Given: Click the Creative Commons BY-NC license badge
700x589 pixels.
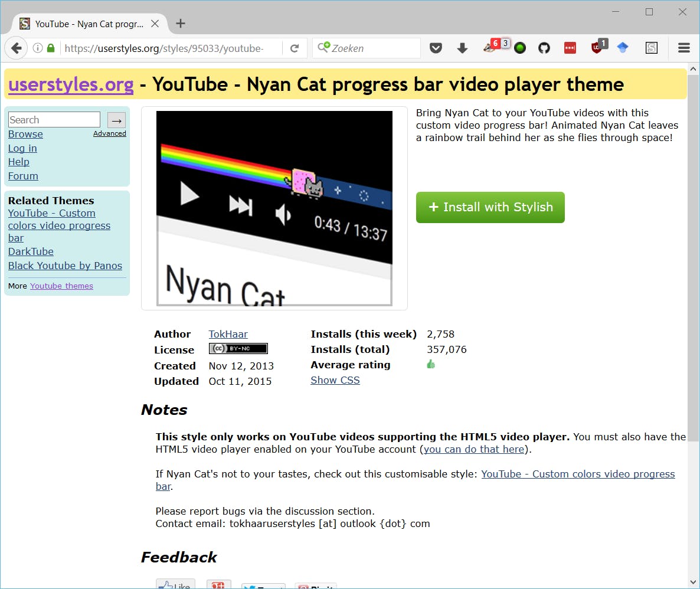Looking at the screenshot, I should tap(238, 348).
